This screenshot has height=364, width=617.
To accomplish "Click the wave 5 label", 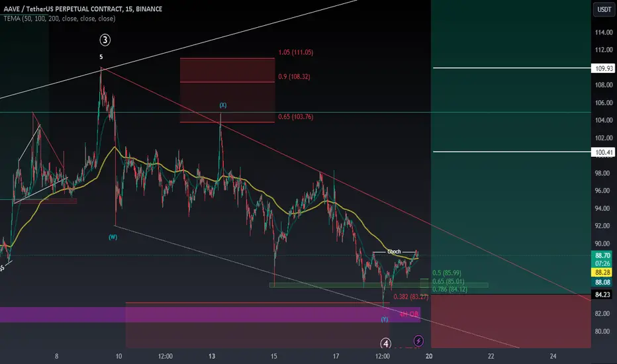I will 101,57.
